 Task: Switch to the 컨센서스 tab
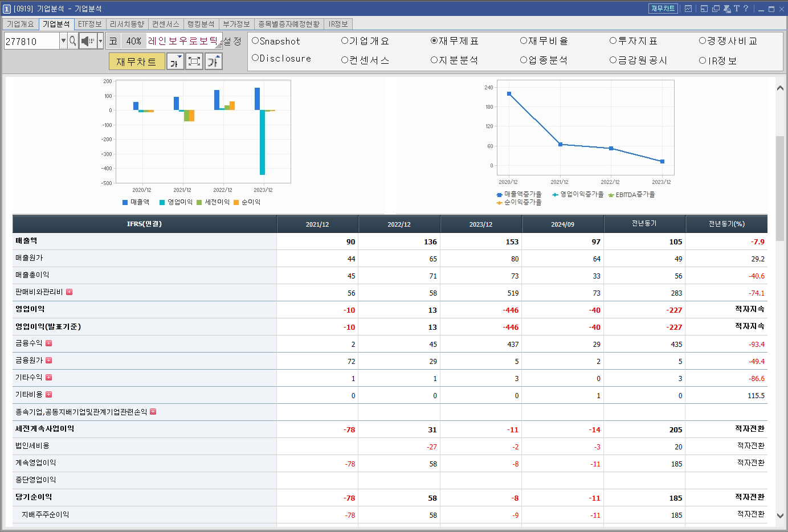(x=165, y=24)
